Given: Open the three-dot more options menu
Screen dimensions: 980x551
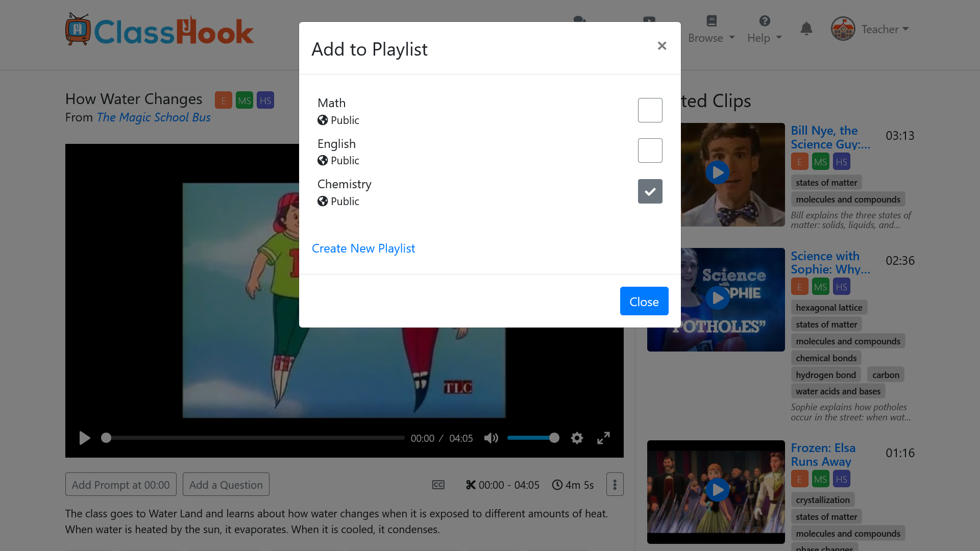Looking at the screenshot, I should click(x=615, y=485).
